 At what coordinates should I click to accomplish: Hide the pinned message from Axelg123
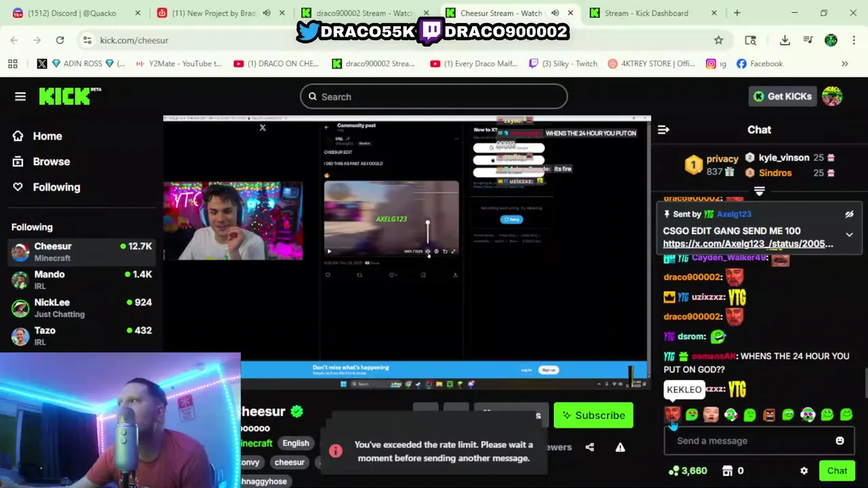point(849,214)
